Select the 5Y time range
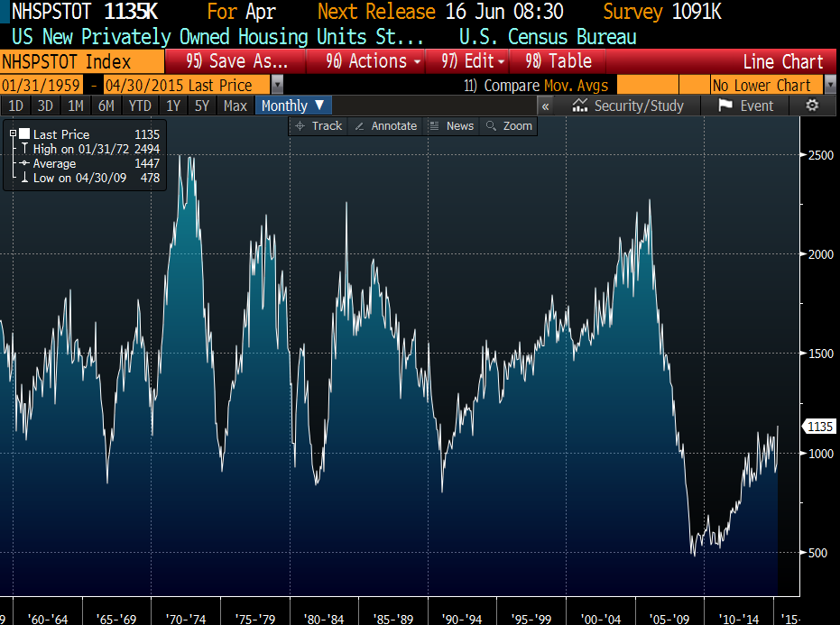 pyautogui.click(x=200, y=106)
